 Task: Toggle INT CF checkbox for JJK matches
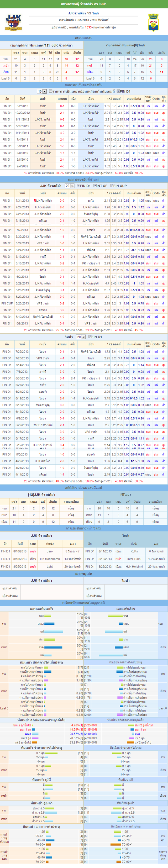point(95,186)
